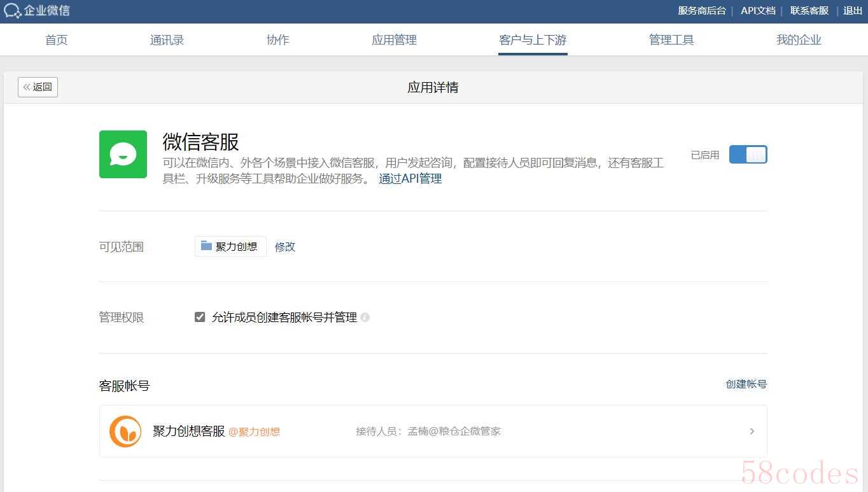Click the 创建帐号 link
The height and width of the screenshot is (492, 868).
pyautogui.click(x=746, y=384)
